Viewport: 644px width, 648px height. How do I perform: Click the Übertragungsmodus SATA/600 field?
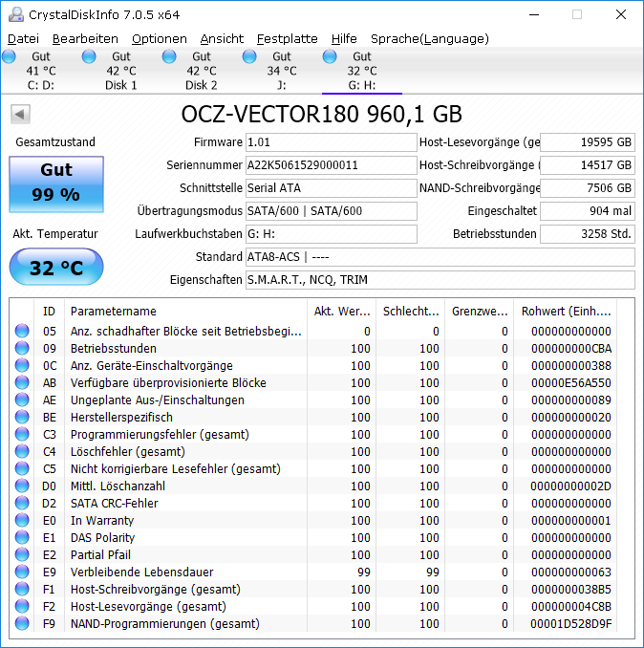332,211
